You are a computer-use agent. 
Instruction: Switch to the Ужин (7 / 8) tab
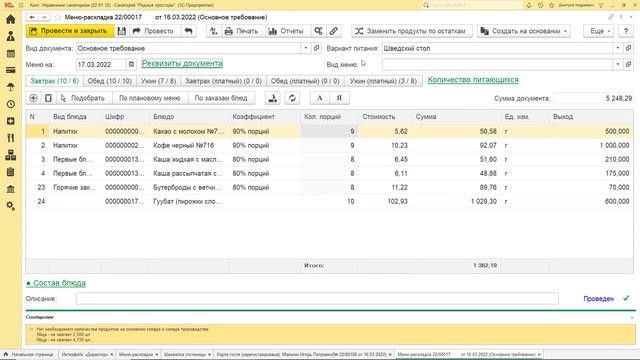tap(158, 81)
